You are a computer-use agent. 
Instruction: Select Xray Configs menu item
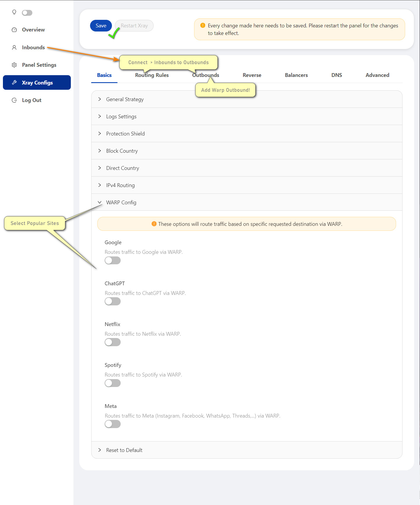(x=37, y=82)
